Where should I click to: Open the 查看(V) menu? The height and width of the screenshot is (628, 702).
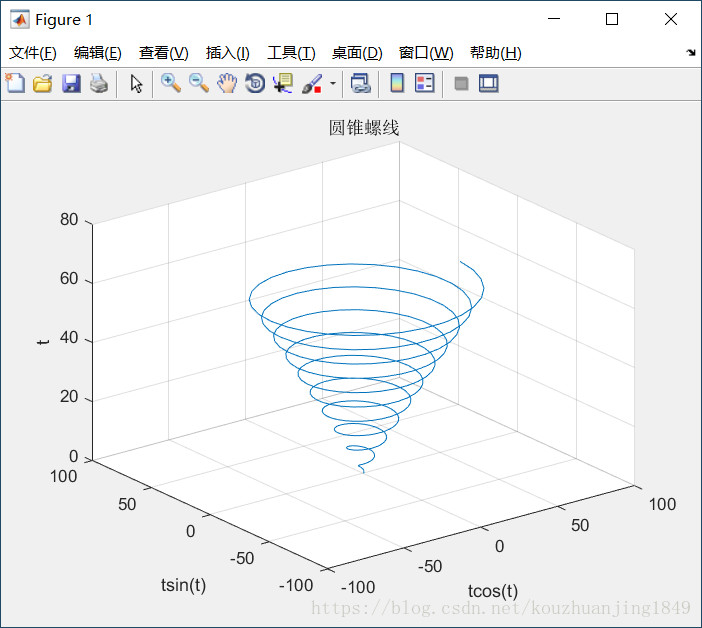(x=163, y=53)
